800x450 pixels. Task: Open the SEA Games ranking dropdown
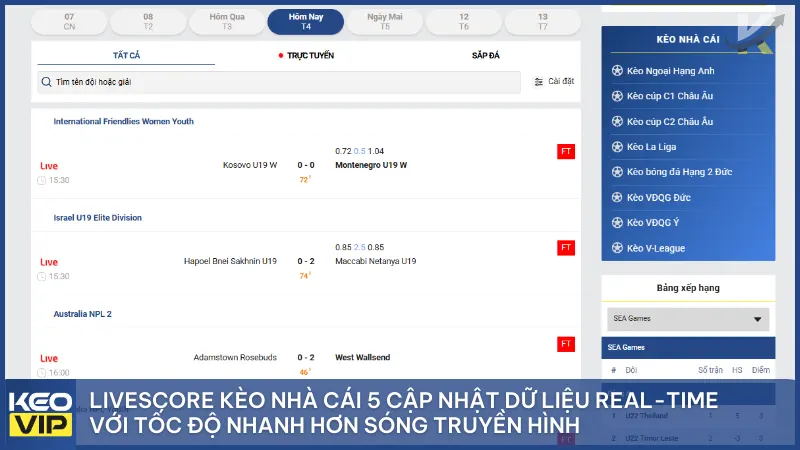[x=688, y=319]
